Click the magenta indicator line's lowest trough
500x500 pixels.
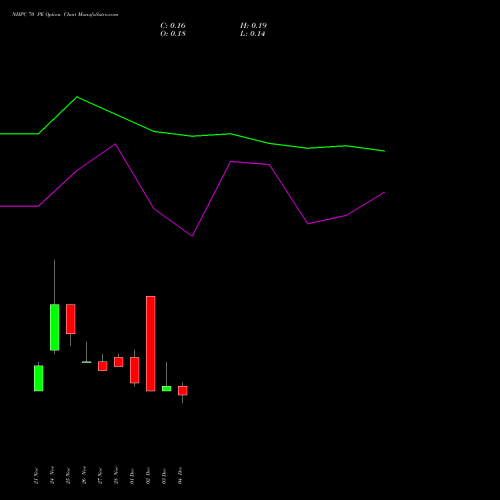[192, 236]
